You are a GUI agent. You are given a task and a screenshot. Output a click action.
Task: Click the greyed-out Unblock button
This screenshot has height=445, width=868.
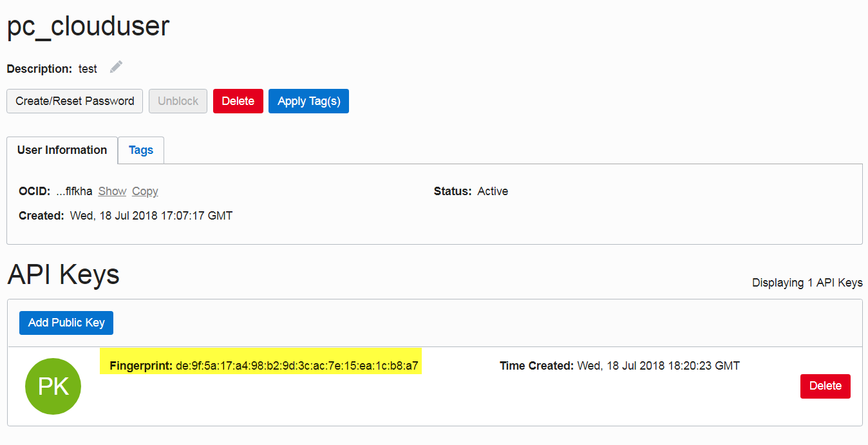pyautogui.click(x=178, y=101)
